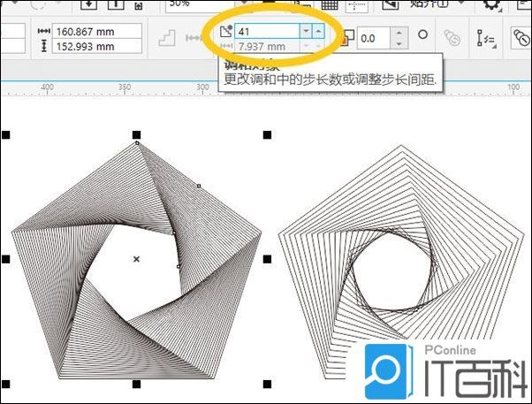
Task: Click the object height field 152.993 mm
Action: coord(96,46)
